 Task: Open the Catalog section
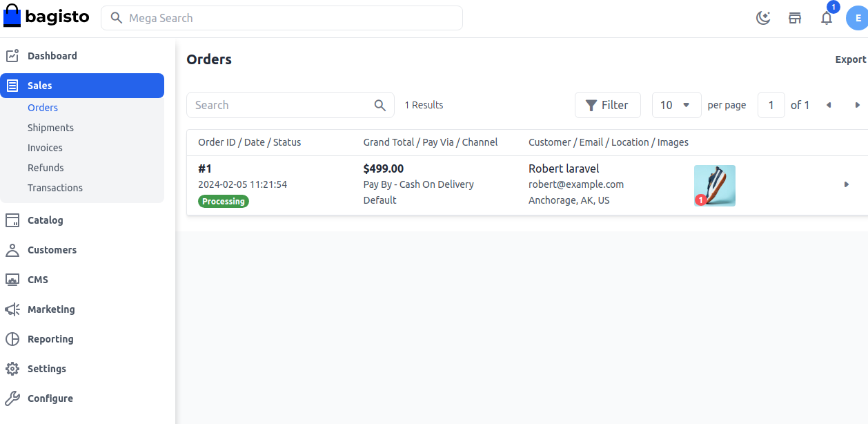tap(45, 220)
